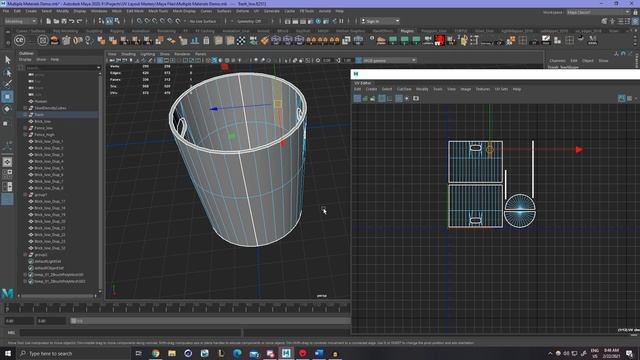Pick the Lasso select tool in toolbox
This screenshot has width=640, height=360.
pyautogui.click(x=7, y=73)
